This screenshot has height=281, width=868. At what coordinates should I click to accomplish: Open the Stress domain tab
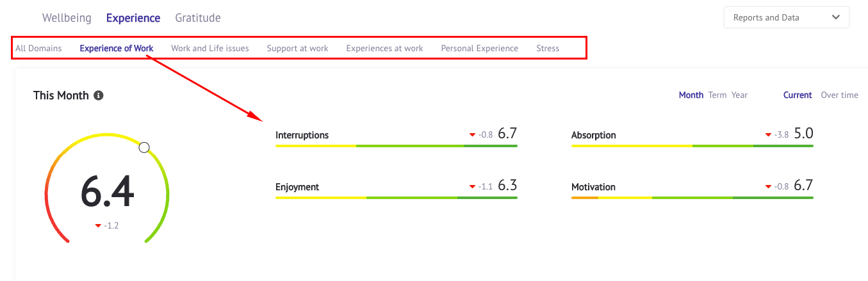[548, 48]
